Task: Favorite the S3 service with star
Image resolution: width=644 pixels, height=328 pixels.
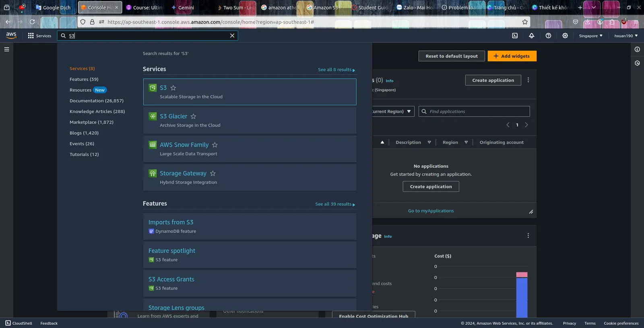Action: (x=173, y=88)
